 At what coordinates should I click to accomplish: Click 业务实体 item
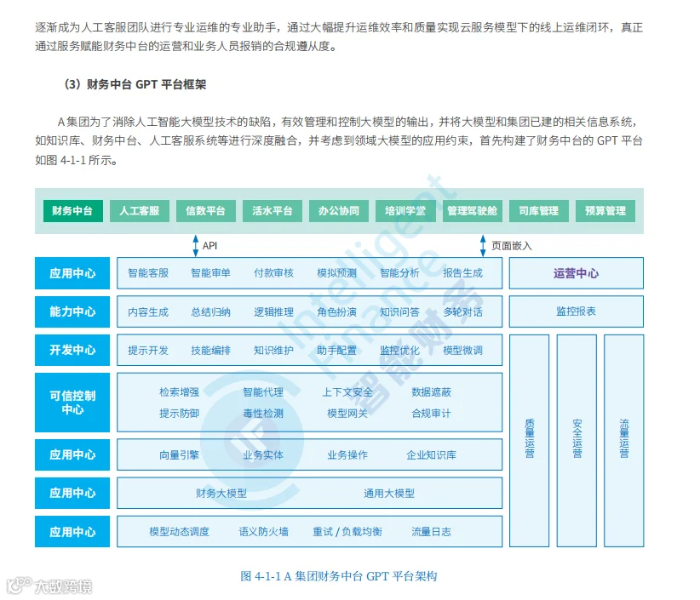(x=263, y=455)
